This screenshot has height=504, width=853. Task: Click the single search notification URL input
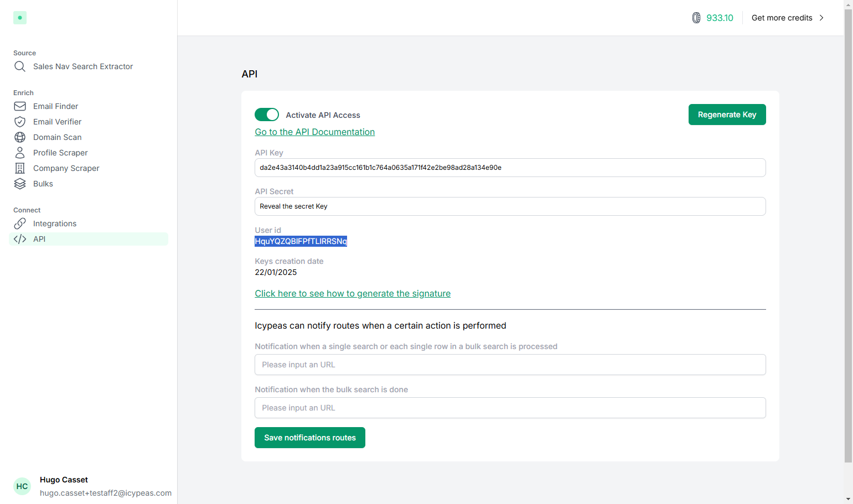point(510,365)
